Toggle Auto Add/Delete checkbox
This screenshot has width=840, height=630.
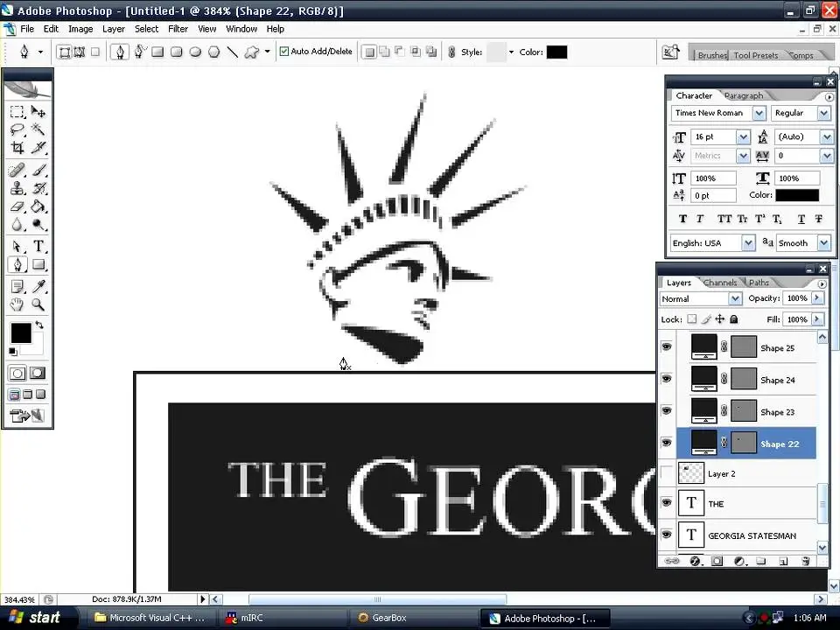point(283,52)
